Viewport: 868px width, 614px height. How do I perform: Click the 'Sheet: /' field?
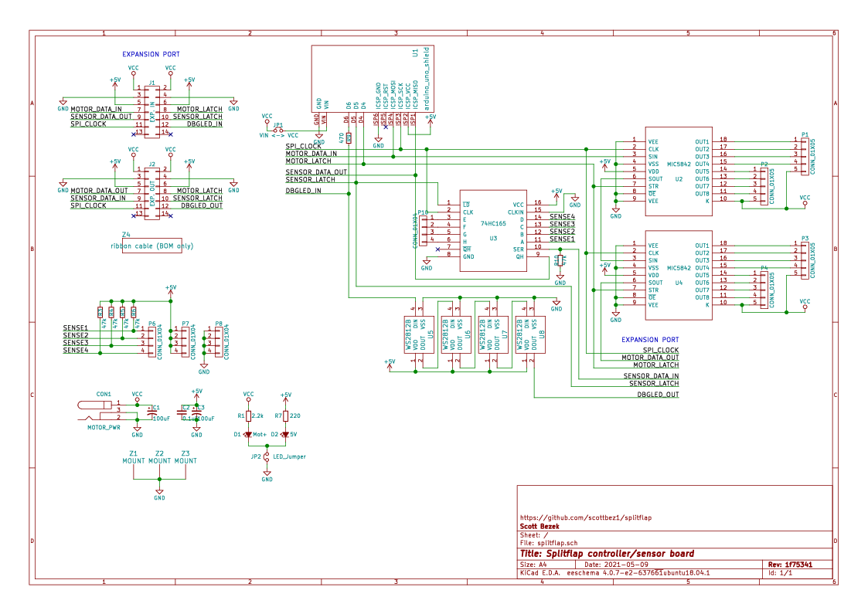click(533, 535)
